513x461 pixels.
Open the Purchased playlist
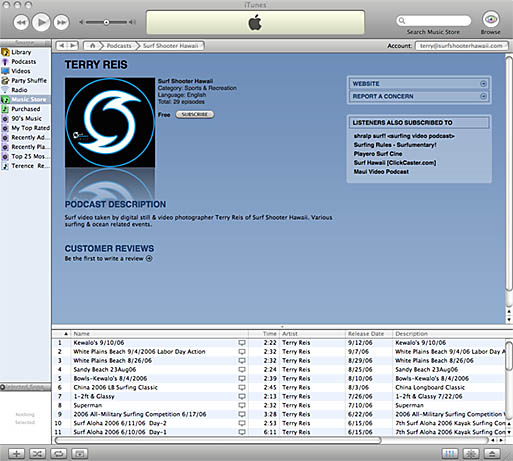[x=25, y=109]
